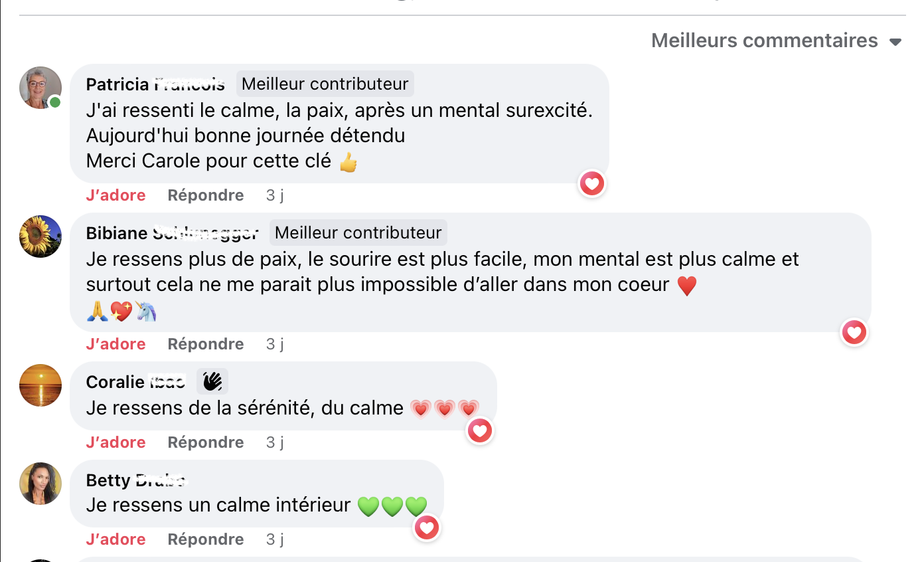Click the 3 j timestamp under Betty's comment
Image resolution: width=924 pixels, height=562 pixels.
(275, 539)
